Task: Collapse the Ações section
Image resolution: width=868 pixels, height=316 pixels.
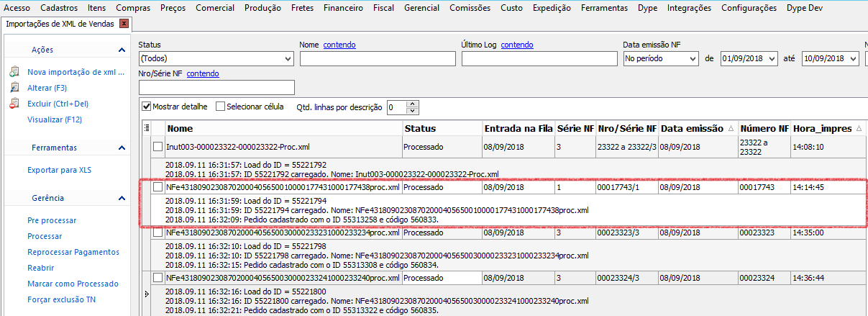Action: coord(122,50)
